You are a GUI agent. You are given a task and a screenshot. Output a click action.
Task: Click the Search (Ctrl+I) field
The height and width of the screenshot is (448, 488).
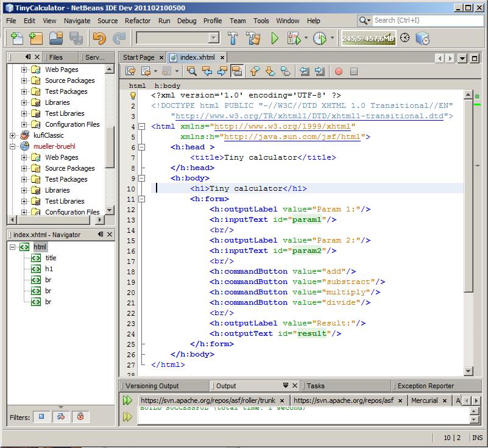tap(420, 20)
